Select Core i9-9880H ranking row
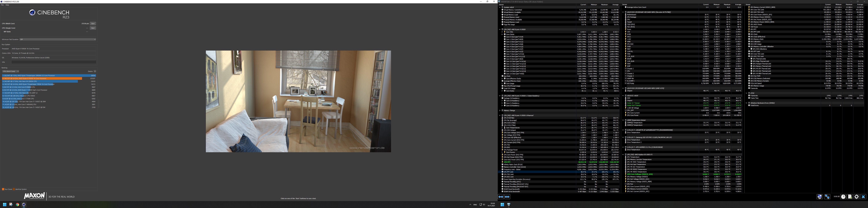868x208 pixels. [x=49, y=87]
